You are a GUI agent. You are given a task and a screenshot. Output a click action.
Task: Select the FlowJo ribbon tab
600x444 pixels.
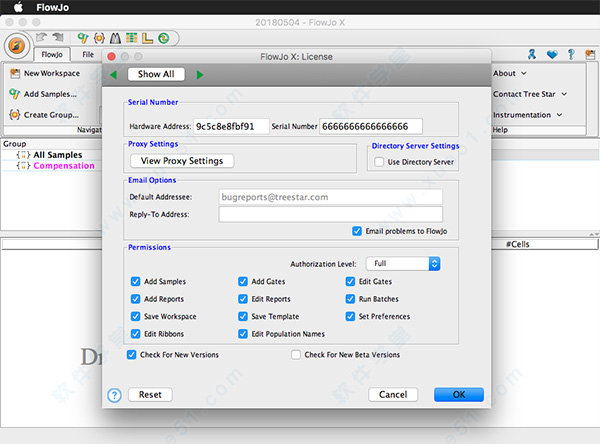(x=52, y=55)
